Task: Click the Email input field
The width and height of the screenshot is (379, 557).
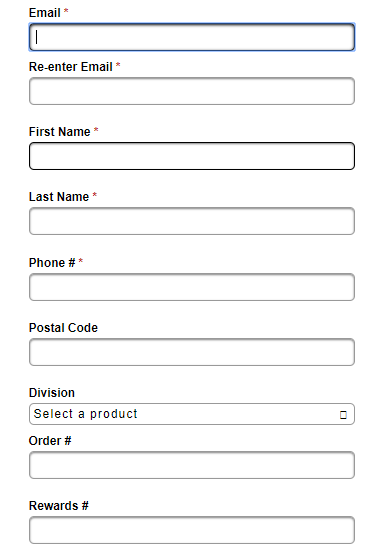Action: pos(192,37)
